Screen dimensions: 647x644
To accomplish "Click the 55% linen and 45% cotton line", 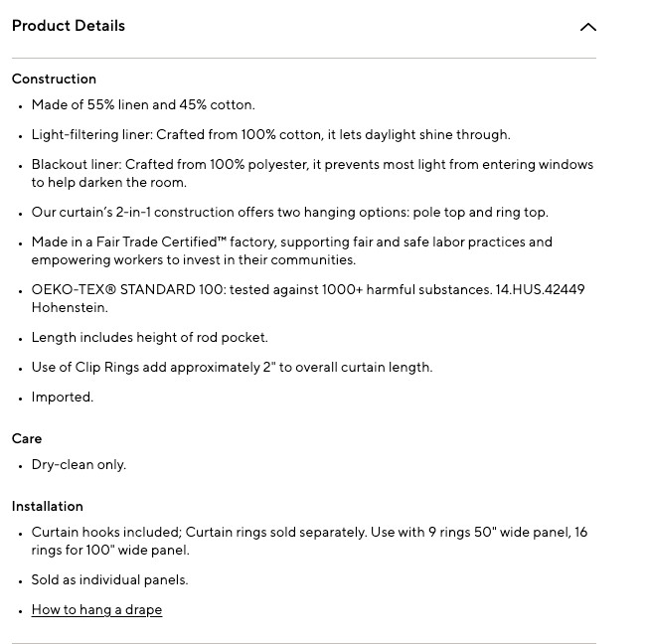I will [143, 104].
